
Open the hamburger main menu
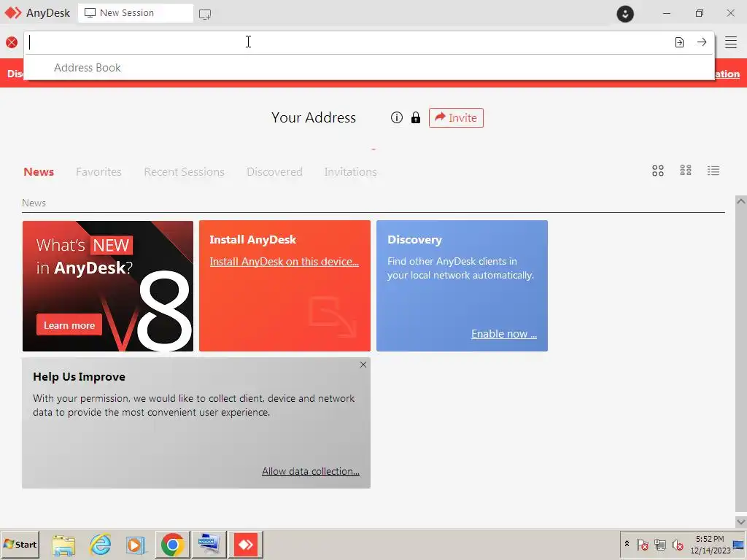click(x=731, y=42)
